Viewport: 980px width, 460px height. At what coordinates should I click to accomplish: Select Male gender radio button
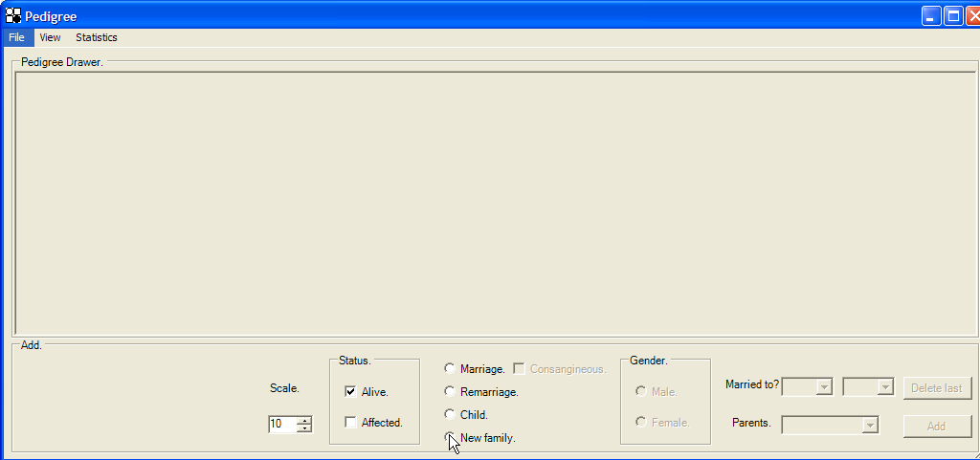(640, 391)
